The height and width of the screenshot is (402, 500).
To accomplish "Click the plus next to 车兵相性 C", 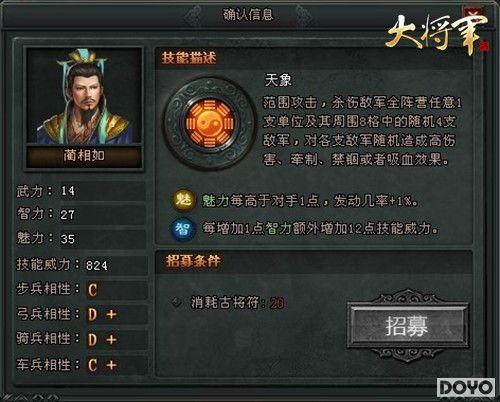I will click(111, 365).
